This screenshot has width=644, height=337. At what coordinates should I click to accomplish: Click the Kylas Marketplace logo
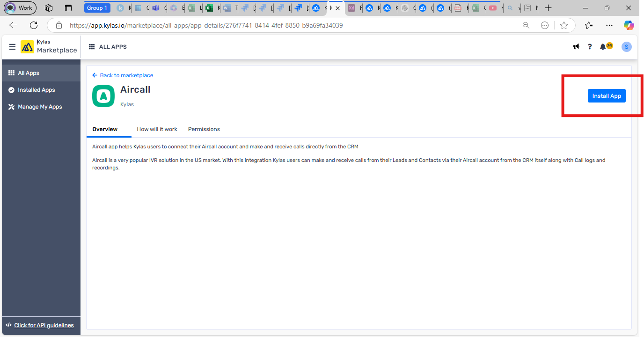(49, 46)
